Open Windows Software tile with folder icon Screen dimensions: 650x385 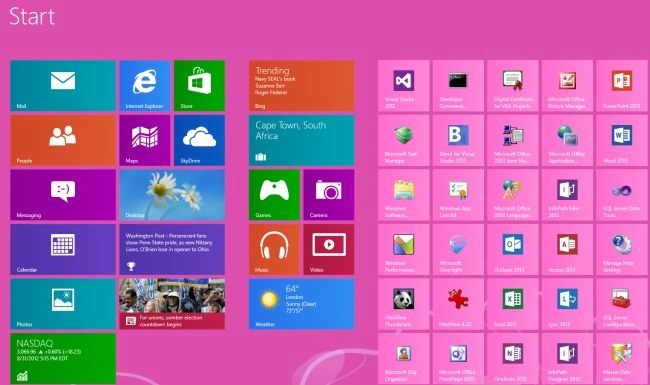[x=404, y=195]
